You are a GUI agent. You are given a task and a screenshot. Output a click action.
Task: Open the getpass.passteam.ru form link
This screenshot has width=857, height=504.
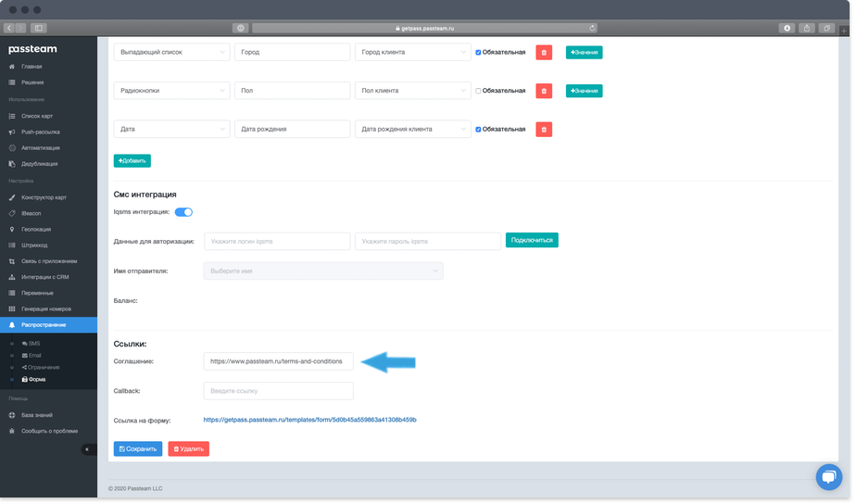coord(310,421)
